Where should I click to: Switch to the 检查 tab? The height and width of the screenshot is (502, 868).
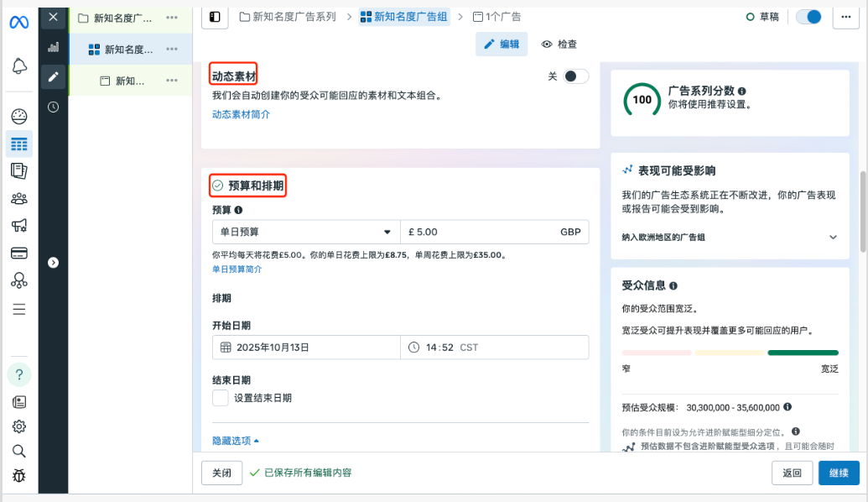pos(559,44)
